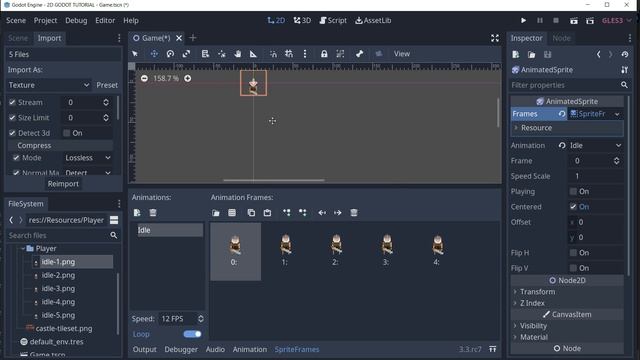
Task: Toggle the Loop animation switch
Action: tap(192, 334)
